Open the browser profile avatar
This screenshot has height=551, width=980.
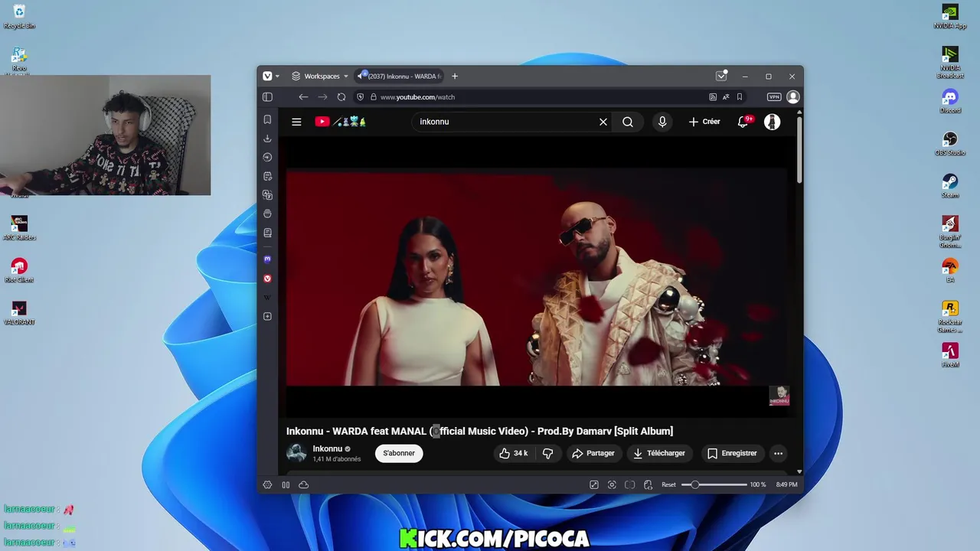793,97
